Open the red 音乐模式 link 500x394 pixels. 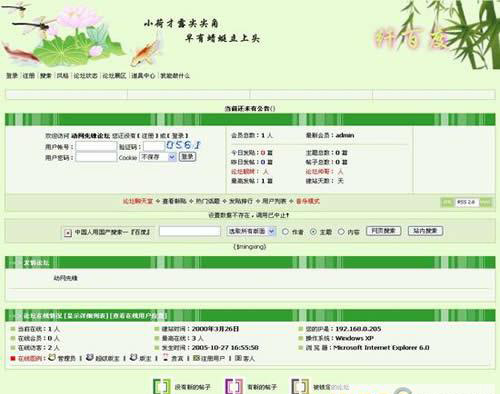coord(308,201)
